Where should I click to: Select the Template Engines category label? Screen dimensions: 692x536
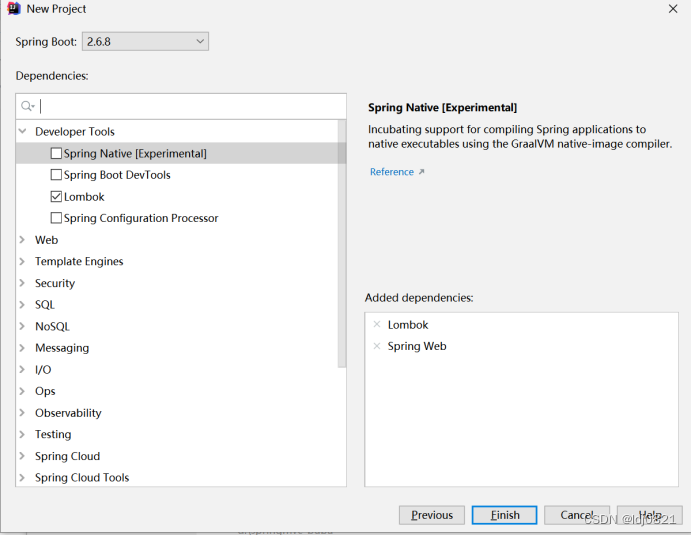[79, 262]
